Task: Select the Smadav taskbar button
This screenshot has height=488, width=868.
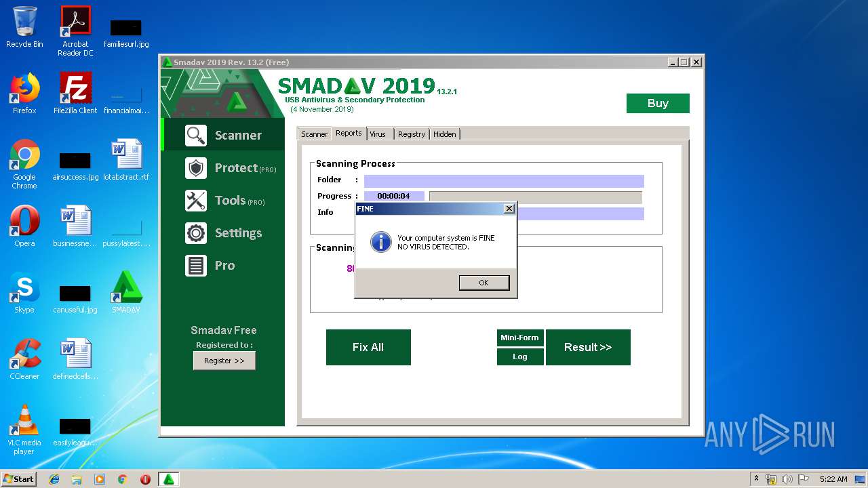Action: 169,479
